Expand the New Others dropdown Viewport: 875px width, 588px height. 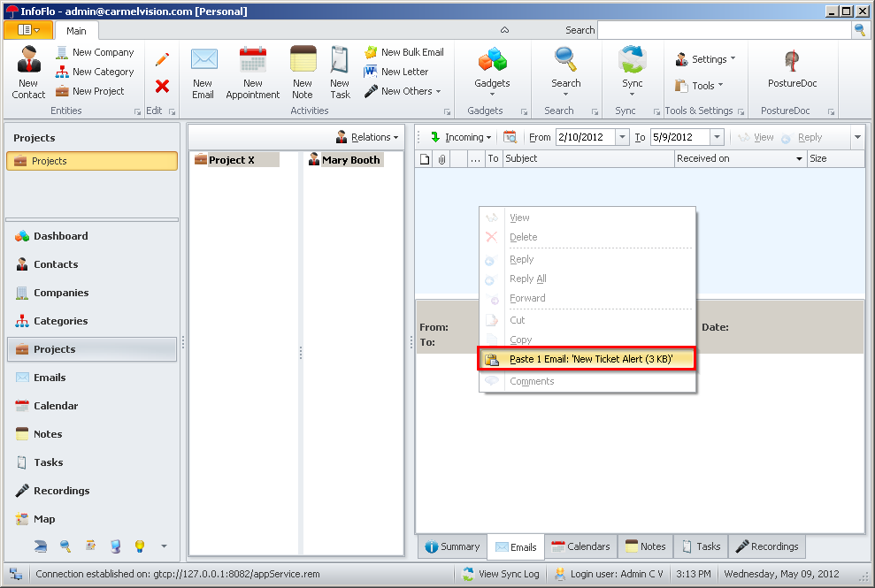[403, 91]
